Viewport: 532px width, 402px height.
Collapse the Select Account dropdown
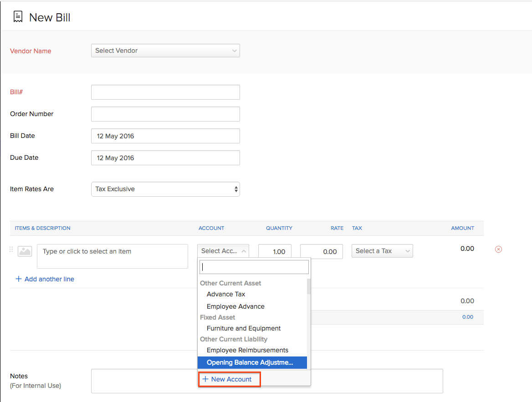pos(223,250)
